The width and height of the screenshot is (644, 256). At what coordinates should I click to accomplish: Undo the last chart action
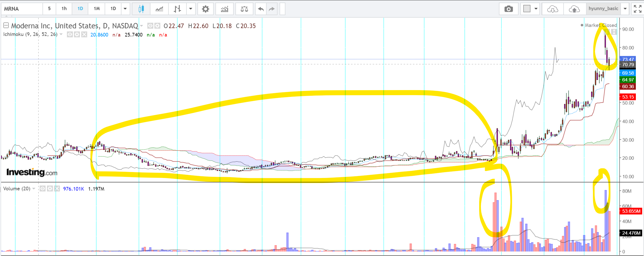pos(261,9)
